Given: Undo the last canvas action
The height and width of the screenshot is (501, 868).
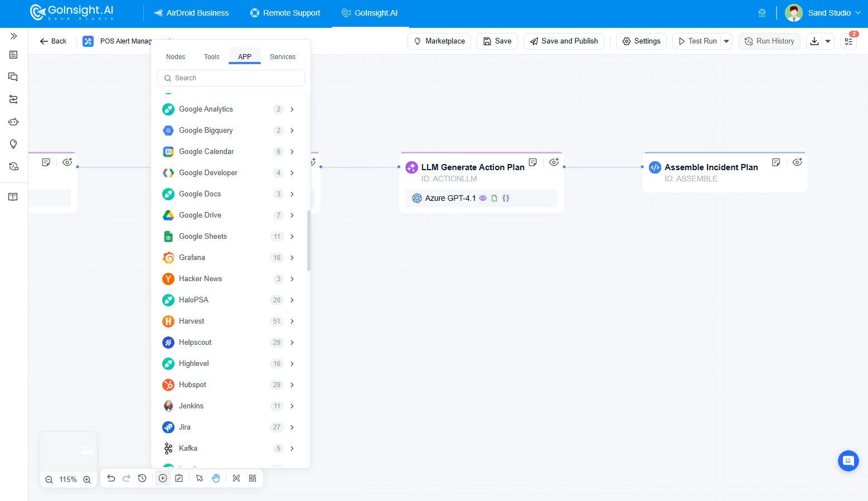Looking at the screenshot, I should (111, 478).
